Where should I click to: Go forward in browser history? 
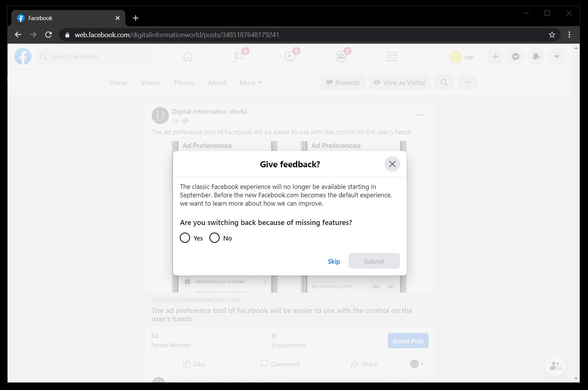point(33,35)
